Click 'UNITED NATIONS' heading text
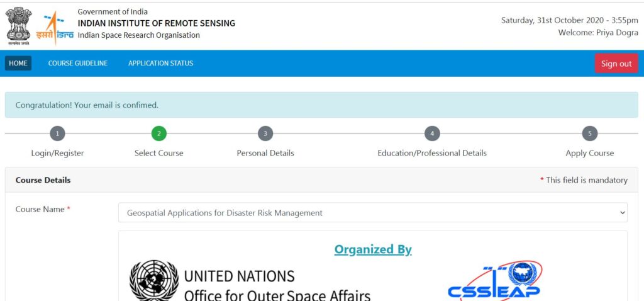 tap(239, 276)
